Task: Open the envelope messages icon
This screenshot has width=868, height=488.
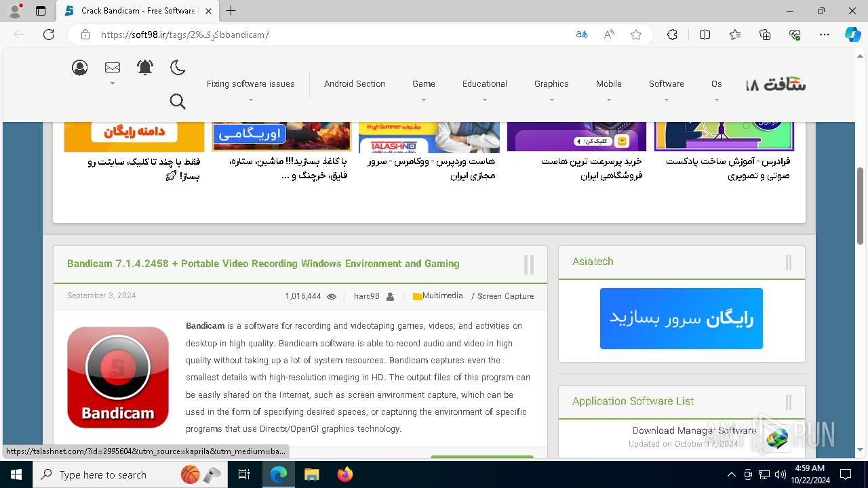Action: pyautogui.click(x=113, y=68)
